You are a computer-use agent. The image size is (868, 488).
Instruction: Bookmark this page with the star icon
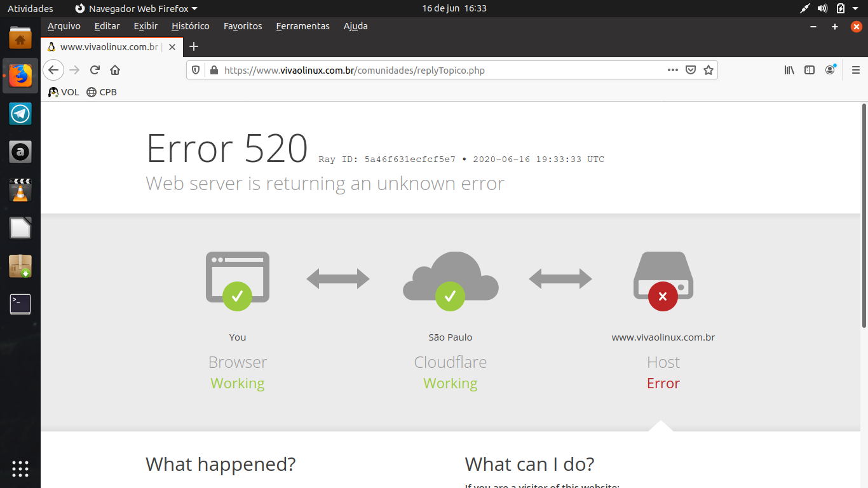(x=709, y=70)
